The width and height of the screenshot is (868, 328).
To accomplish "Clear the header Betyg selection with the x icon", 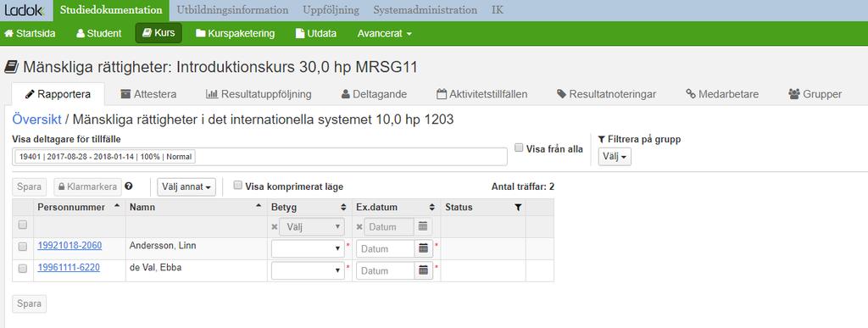I will (274, 227).
